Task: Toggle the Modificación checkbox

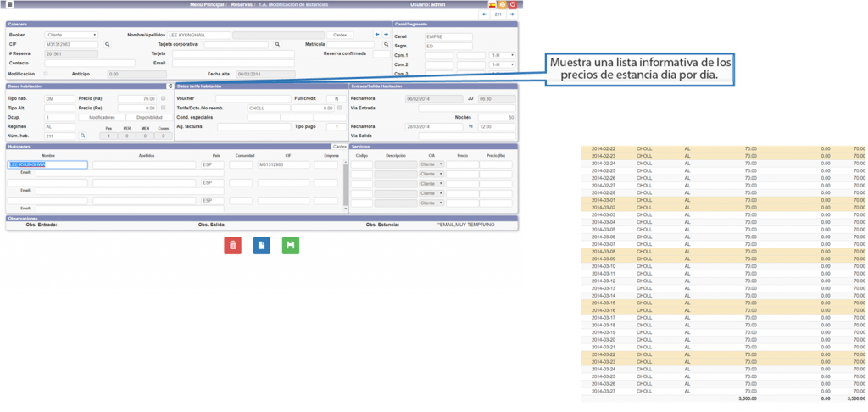Action: pos(45,74)
